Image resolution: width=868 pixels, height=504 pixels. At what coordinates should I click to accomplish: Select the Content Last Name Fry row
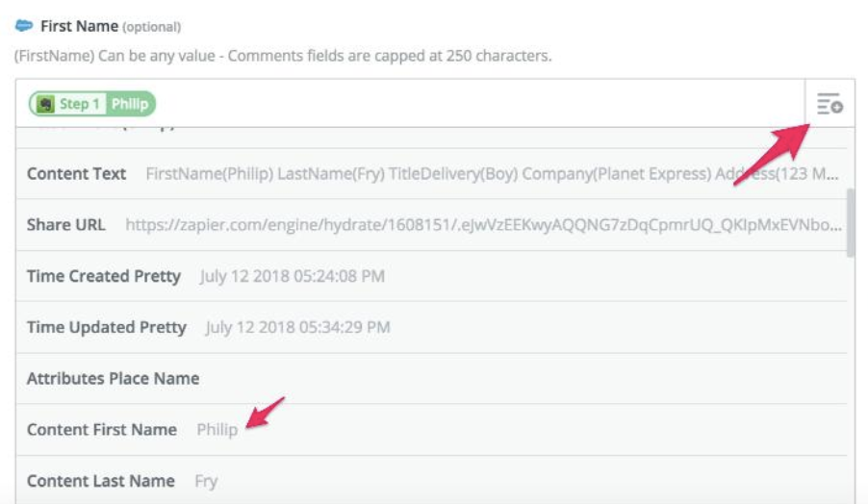coord(432,480)
